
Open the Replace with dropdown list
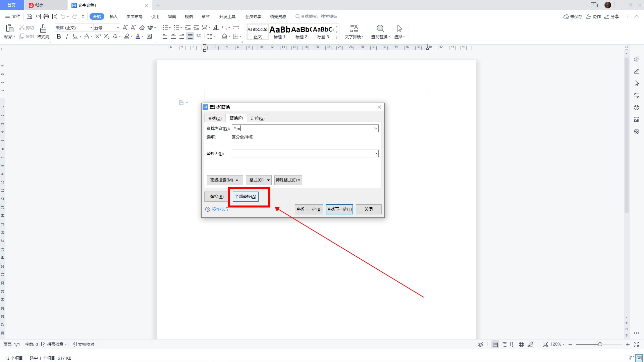(375, 154)
